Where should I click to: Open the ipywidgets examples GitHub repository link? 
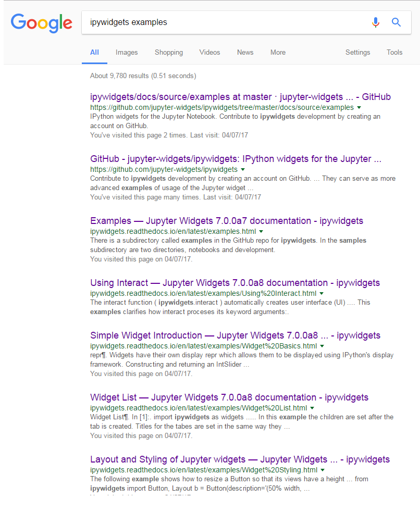[241, 97]
